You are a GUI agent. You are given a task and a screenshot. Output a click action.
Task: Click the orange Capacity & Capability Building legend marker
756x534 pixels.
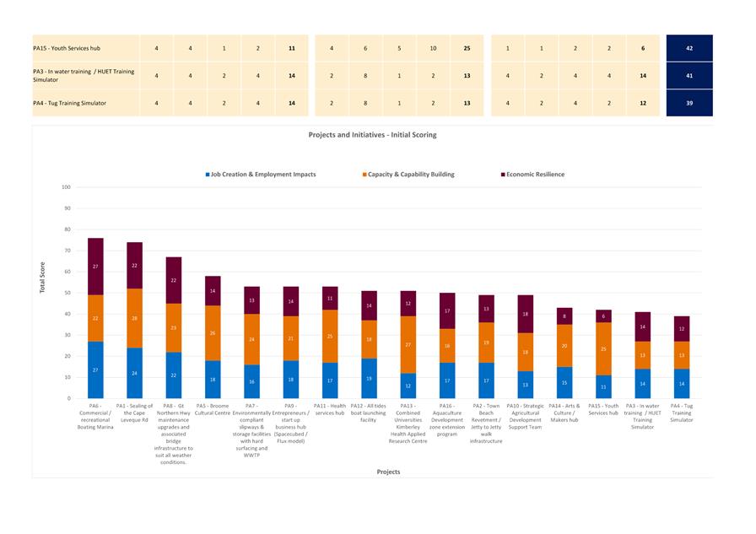point(364,175)
